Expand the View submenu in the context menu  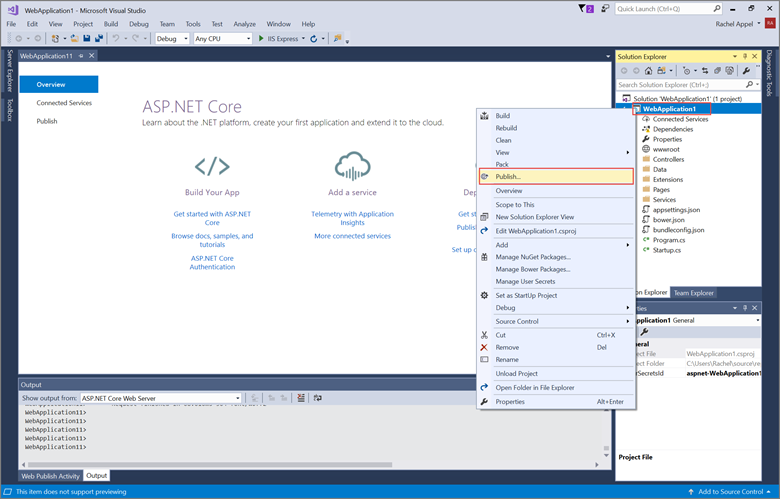556,152
